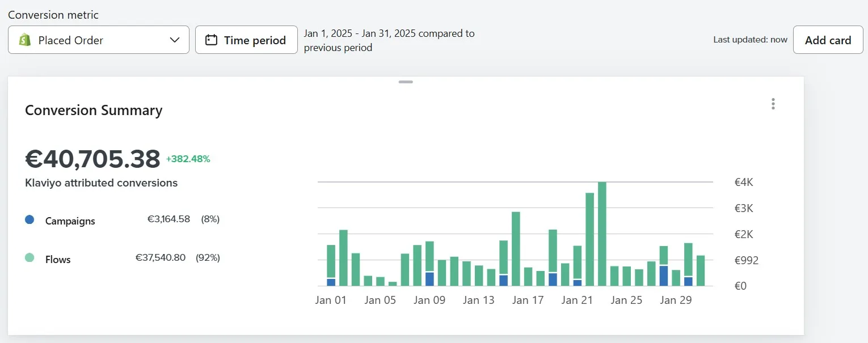Click the +382.48% change indicator
The height and width of the screenshot is (343, 868).
click(188, 159)
